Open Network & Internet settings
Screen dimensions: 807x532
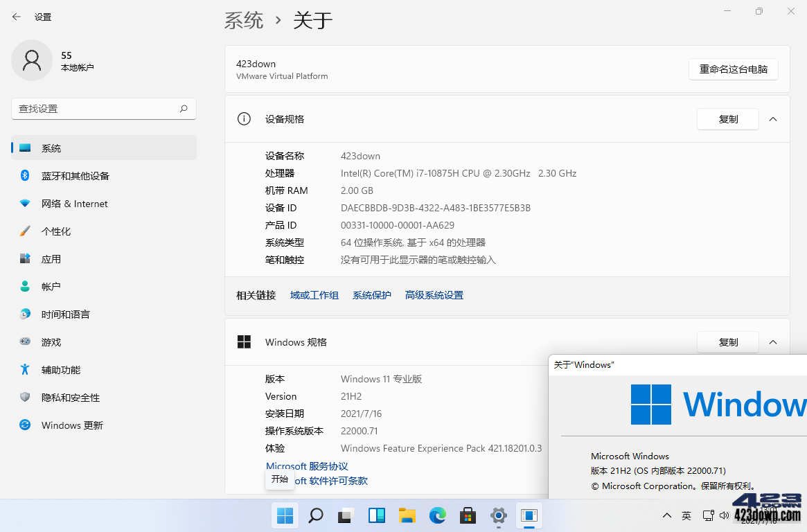pyautogui.click(x=74, y=204)
